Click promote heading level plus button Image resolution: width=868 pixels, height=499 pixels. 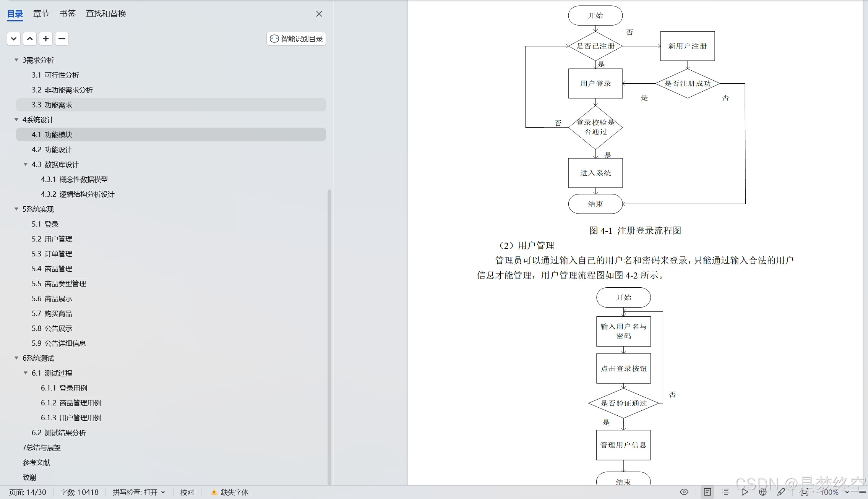pos(46,39)
